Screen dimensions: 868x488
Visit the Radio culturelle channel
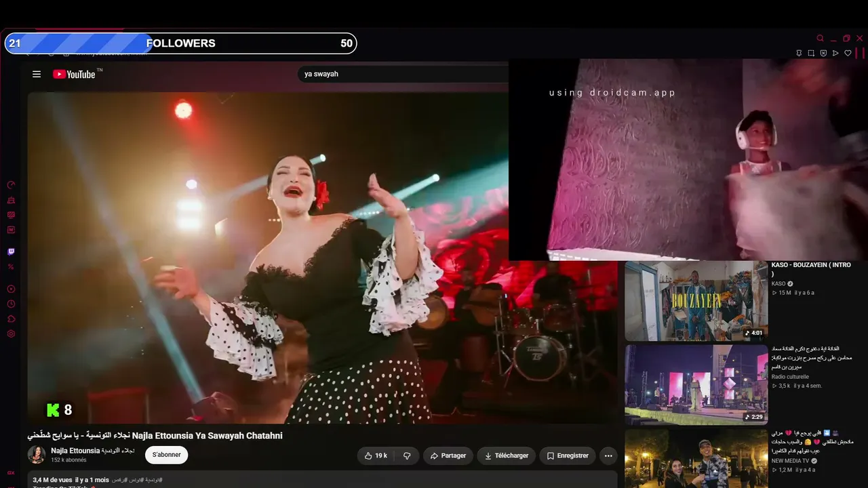[x=790, y=377]
